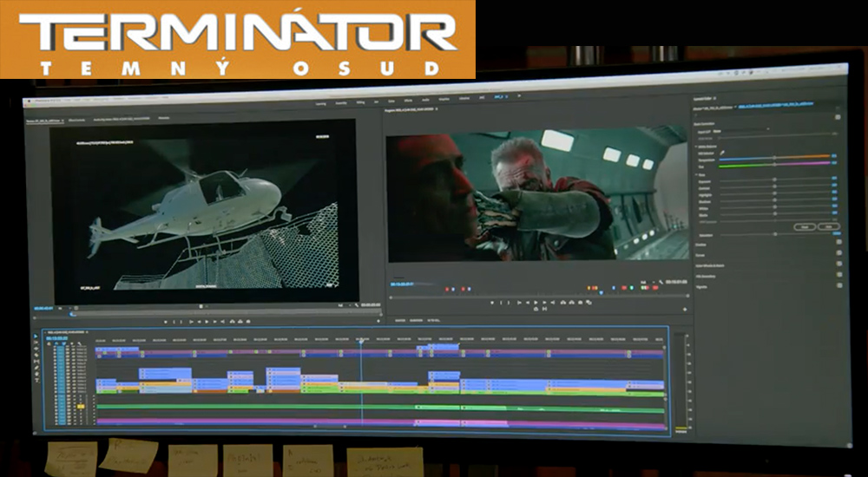Switch to the Editing workspace tab
Image resolution: width=868 pixels, height=477 pixels.
point(360,102)
